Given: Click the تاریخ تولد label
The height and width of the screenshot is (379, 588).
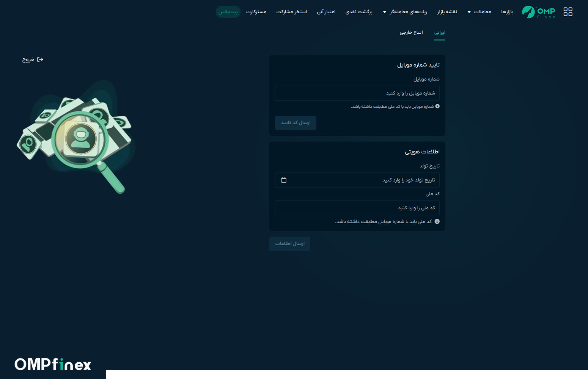Looking at the screenshot, I should point(429,166).
